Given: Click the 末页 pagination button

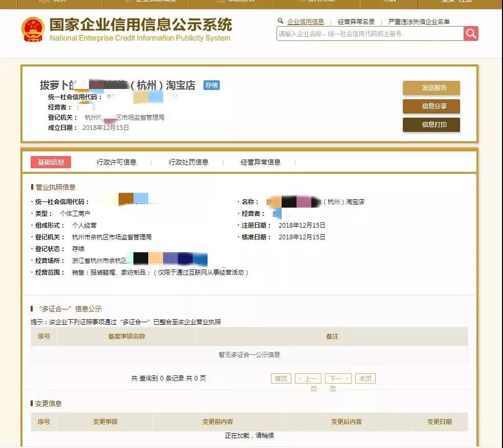Looking at the screenshot, I should (365, 378).
